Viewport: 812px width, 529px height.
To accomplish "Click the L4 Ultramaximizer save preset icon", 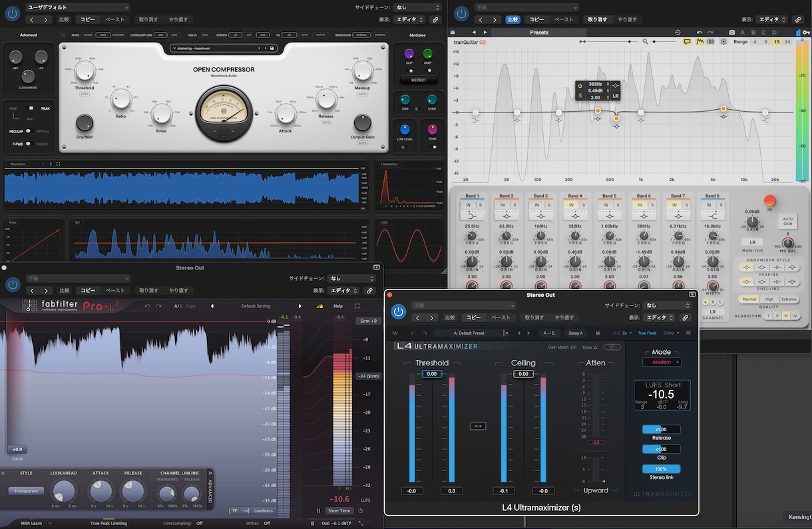I will 598,333.
